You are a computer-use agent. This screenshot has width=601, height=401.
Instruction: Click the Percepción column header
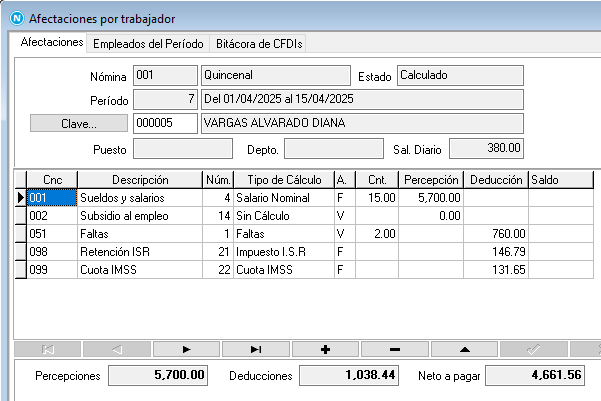[x=431, y=180]
